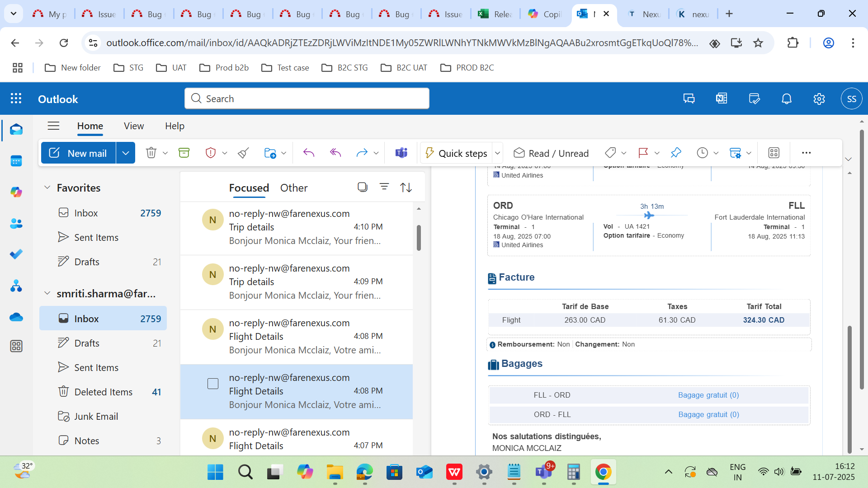Expand the Delete options dropdown
The width and height of the screenshot is (868, 488).
click(x=165, y=153)
